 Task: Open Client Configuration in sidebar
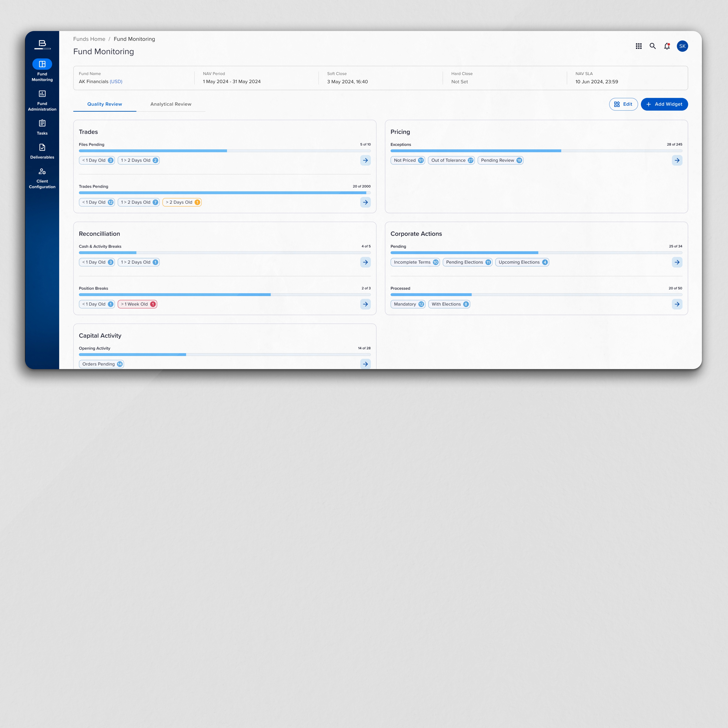(x=42, y=178)
